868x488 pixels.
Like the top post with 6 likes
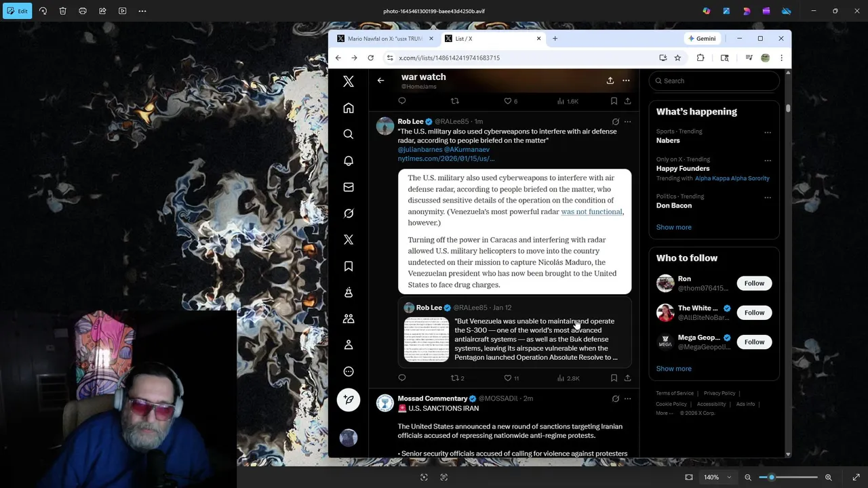point(510,101)
